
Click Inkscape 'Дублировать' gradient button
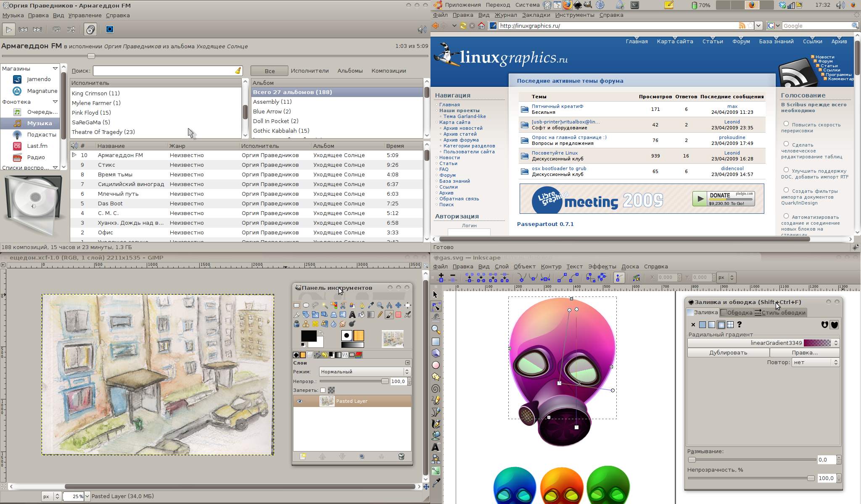pyautogui.click(x=728, y=352)
